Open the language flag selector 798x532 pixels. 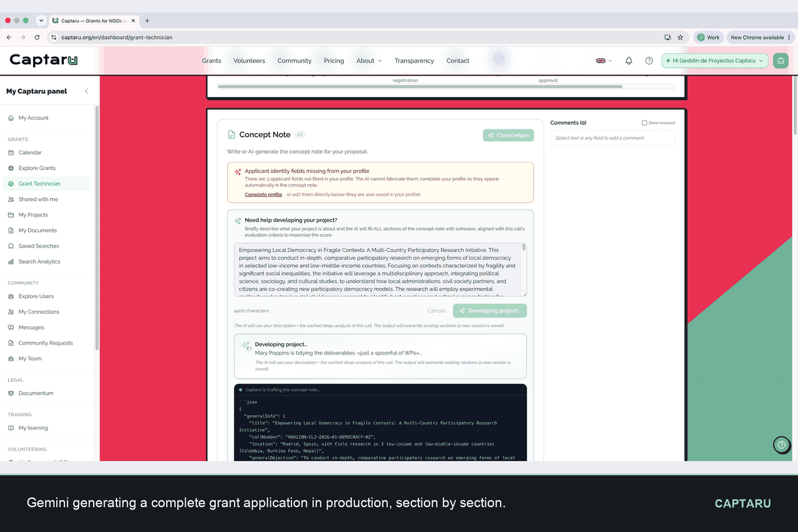pos(604,61)
